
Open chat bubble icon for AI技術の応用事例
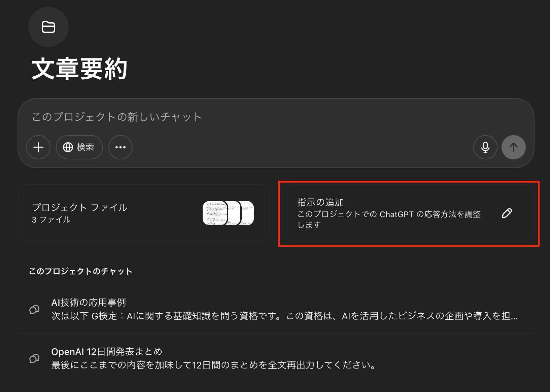[x=34, y=309]
